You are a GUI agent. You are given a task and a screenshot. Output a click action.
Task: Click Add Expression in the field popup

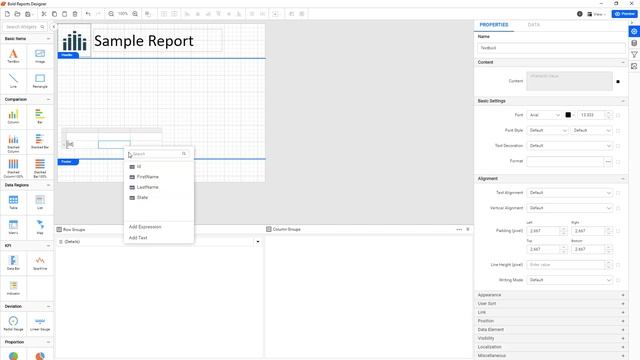pos(145,227)
